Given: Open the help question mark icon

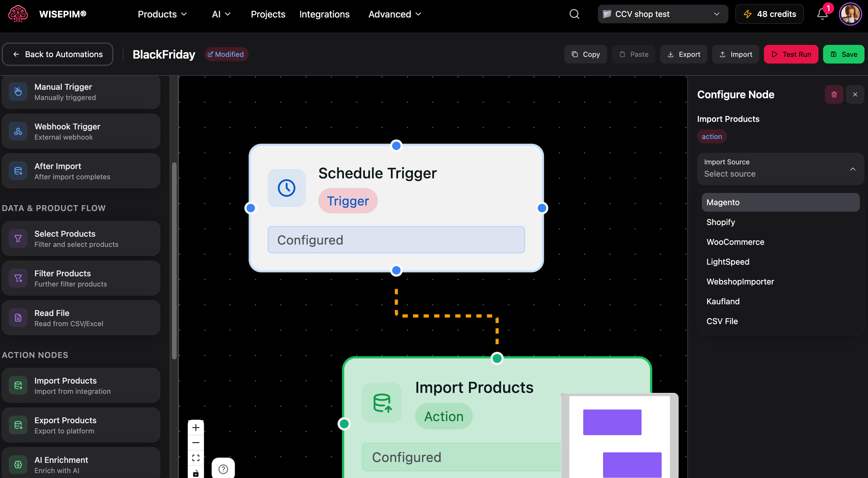Looking at the screenshot, I should point(223,469).
